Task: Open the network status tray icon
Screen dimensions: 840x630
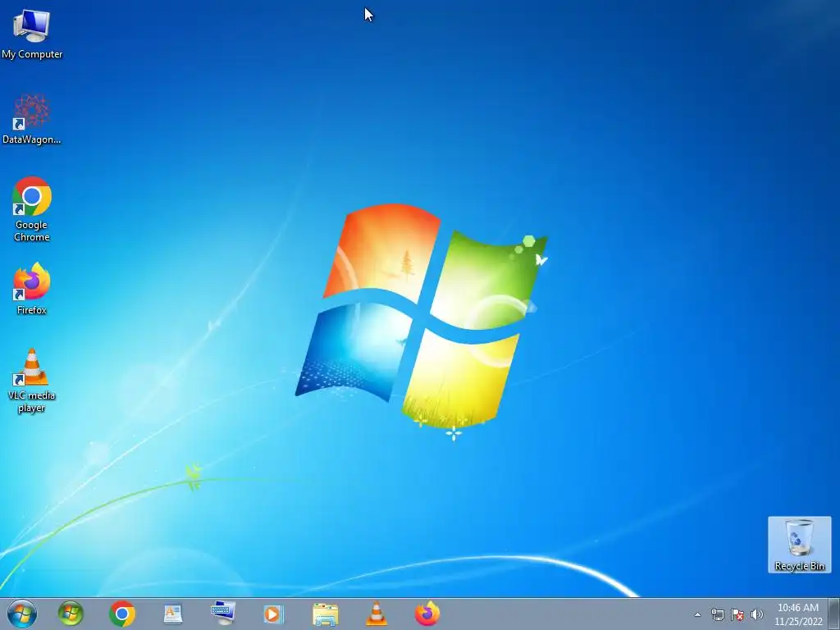Action: pos(717,614)
